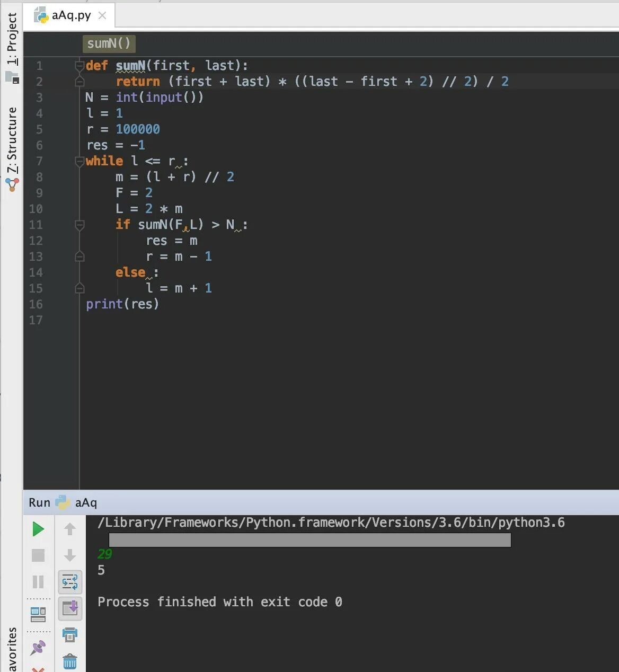619x672 pixels.
Task: Click line number 10 in the gutter
Action: click(x=36, y=209)
